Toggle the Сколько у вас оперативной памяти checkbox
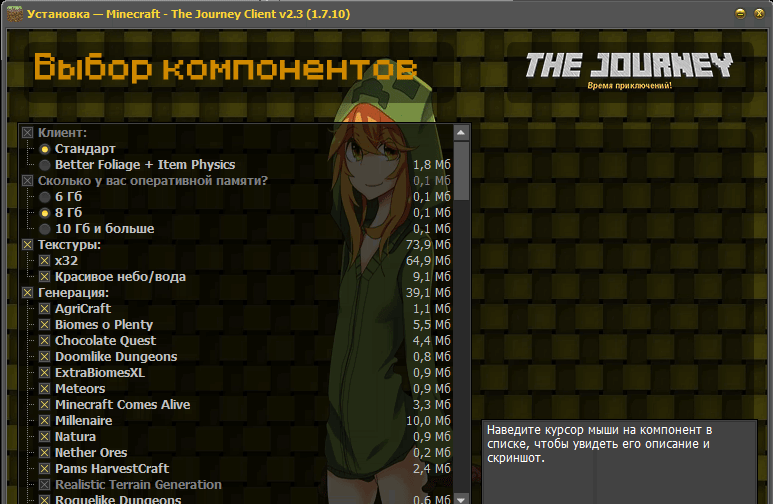 [28, 181]
